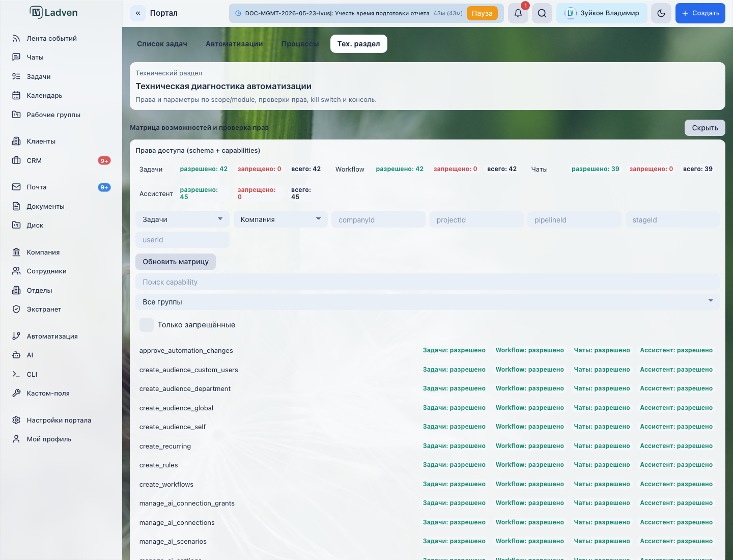Switch to Автоматизации tab

234,44
